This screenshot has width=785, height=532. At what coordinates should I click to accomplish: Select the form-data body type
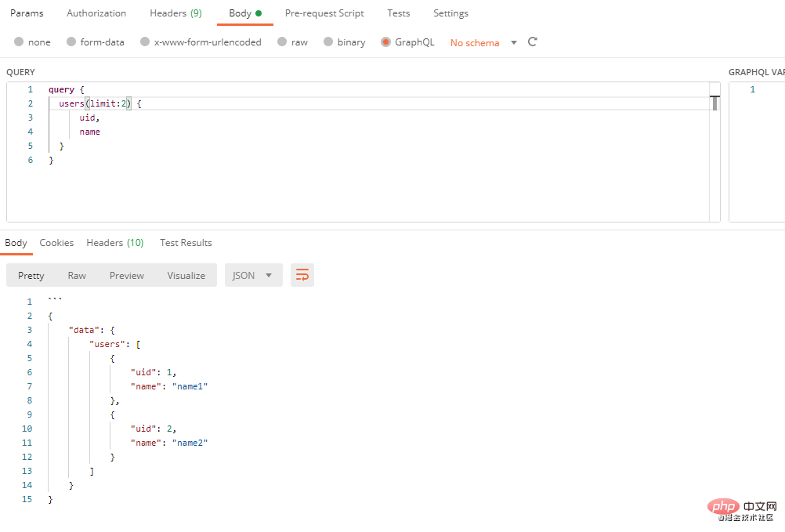pos(96,42)
